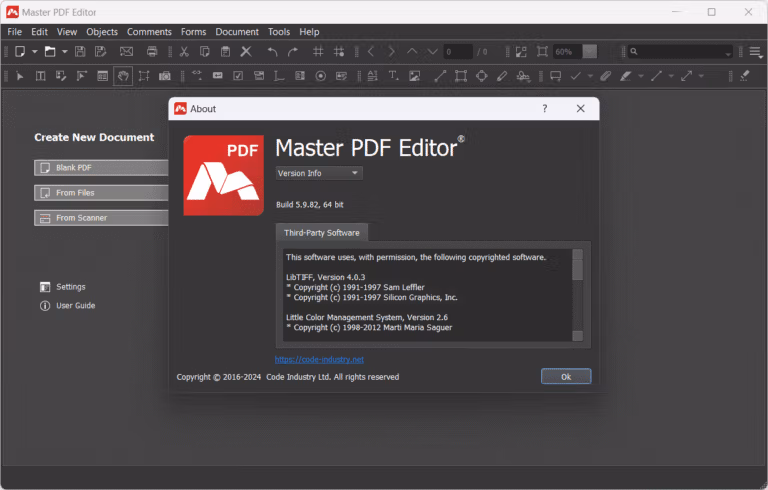768x490 pixels.
Task: Click the About dialog help question mark
Action: [545, 108]
